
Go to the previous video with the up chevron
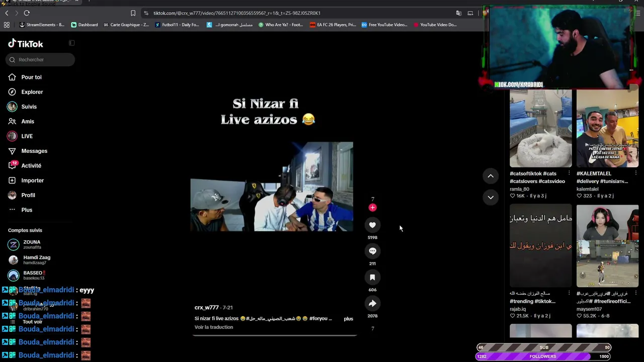pyautogui.click(x=491, y=176)
